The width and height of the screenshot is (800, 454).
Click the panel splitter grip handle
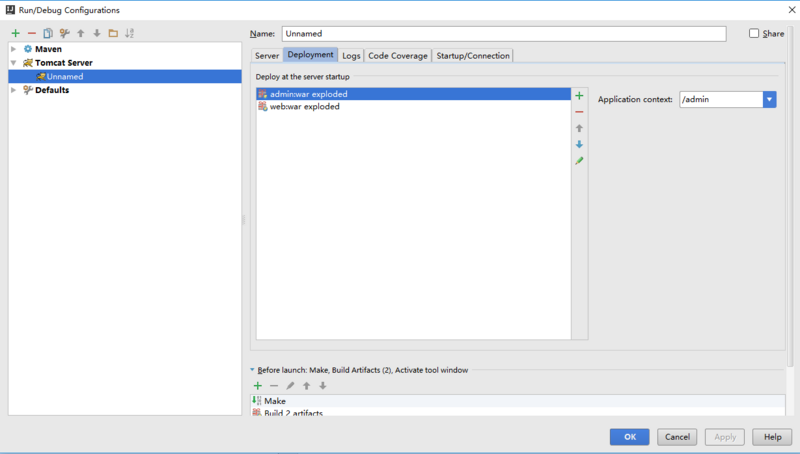coord(244,219)
